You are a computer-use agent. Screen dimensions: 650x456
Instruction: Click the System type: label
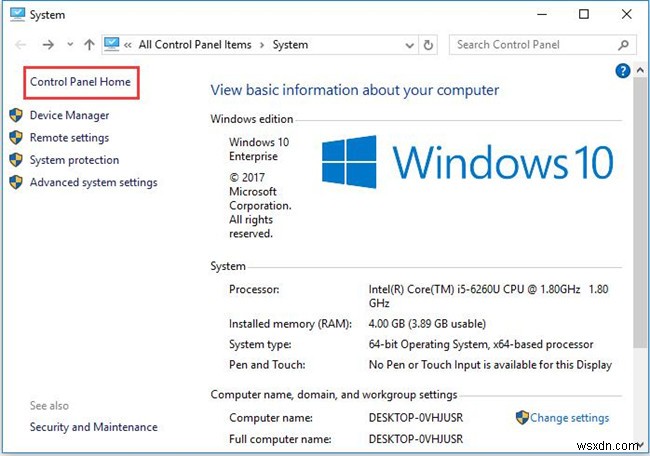tap(260, 344)
